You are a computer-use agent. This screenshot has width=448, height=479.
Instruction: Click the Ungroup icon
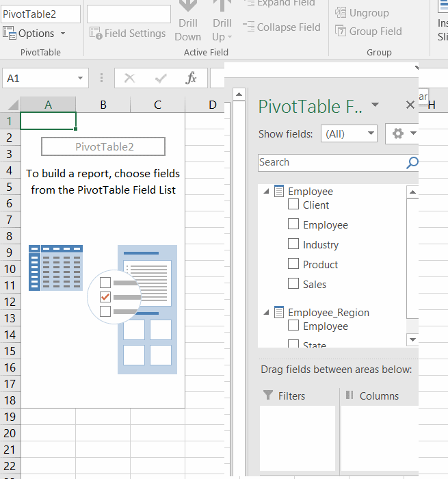click(x=341, y=12)
